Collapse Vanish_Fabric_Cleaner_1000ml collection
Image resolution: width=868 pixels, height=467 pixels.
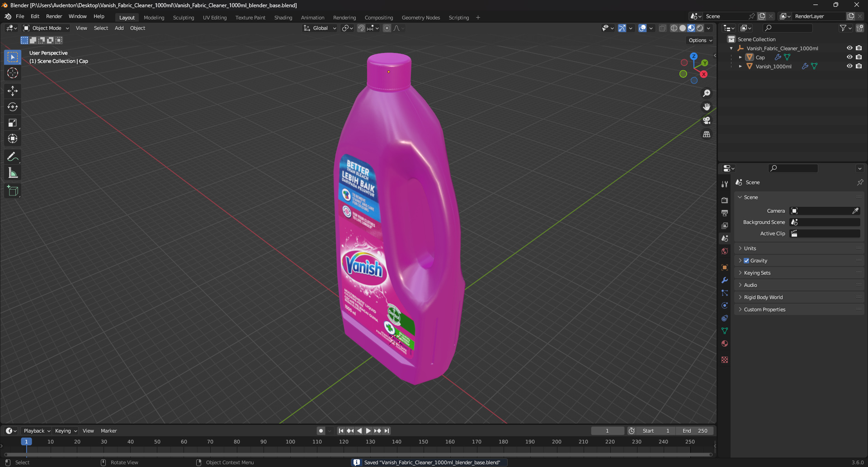point(731,48)
